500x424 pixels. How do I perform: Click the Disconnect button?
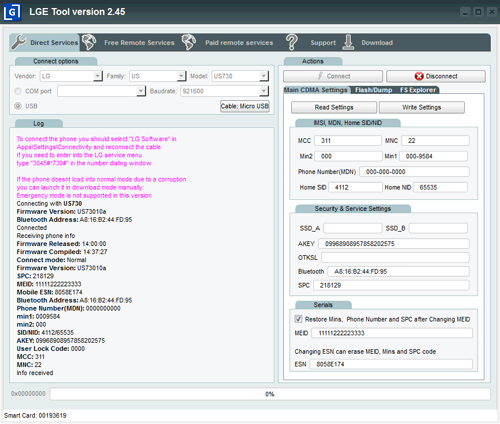[x=436, y=76]
